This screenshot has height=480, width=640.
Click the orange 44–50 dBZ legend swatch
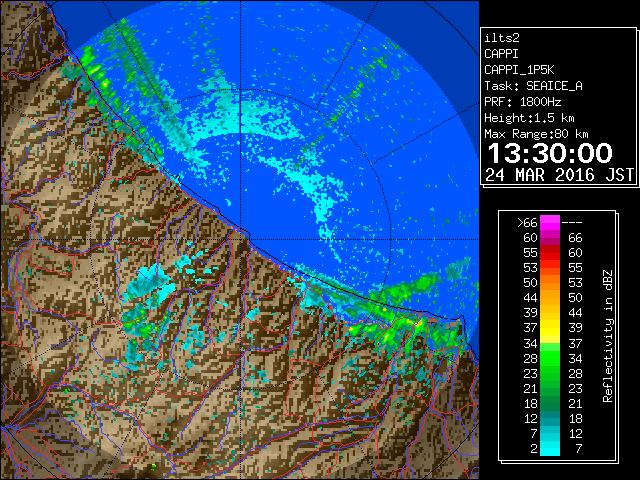[550, 298]
